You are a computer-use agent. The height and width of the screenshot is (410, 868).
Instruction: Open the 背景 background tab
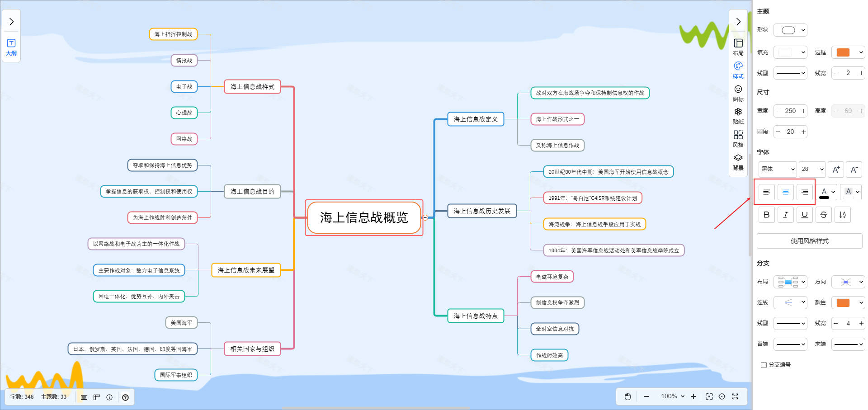pos(738,161)
